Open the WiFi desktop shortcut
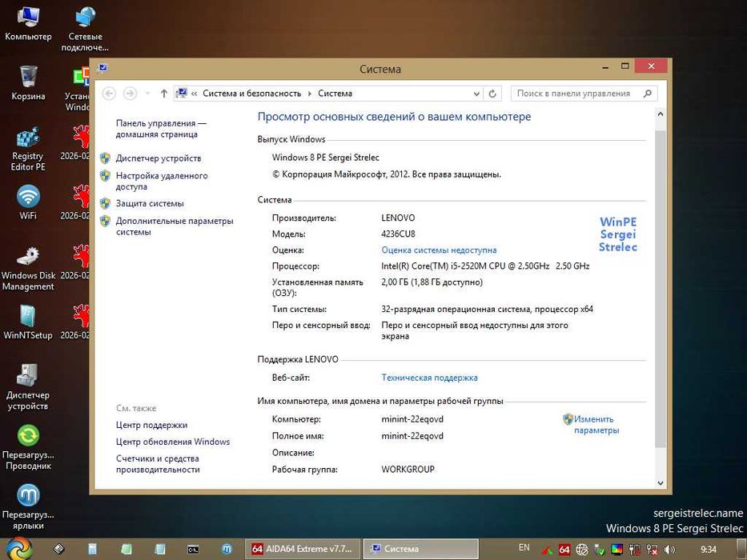 click(28, 202)
